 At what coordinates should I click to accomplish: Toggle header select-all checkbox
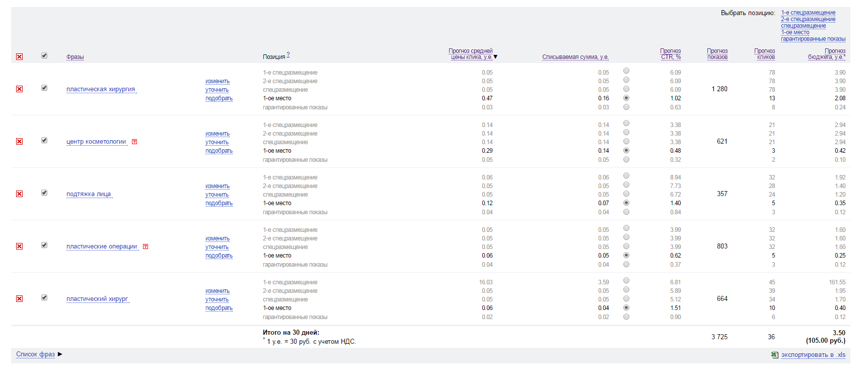(x=44, y=55)
